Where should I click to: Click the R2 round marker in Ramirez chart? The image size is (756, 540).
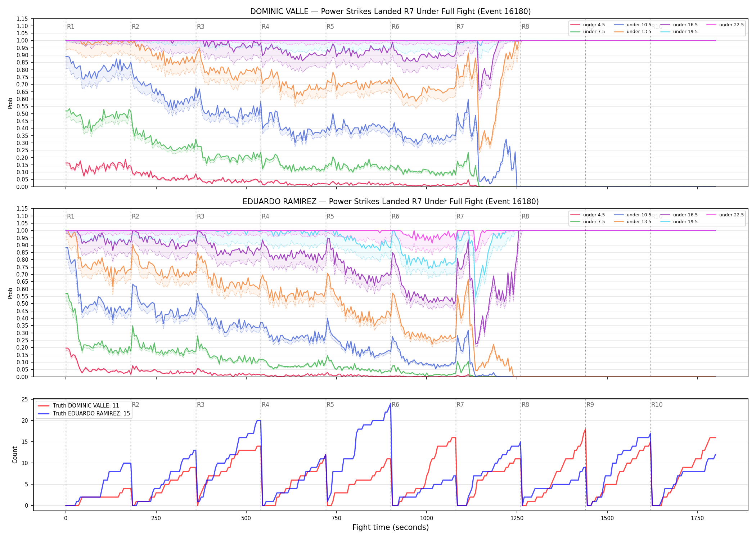[135, 216]
